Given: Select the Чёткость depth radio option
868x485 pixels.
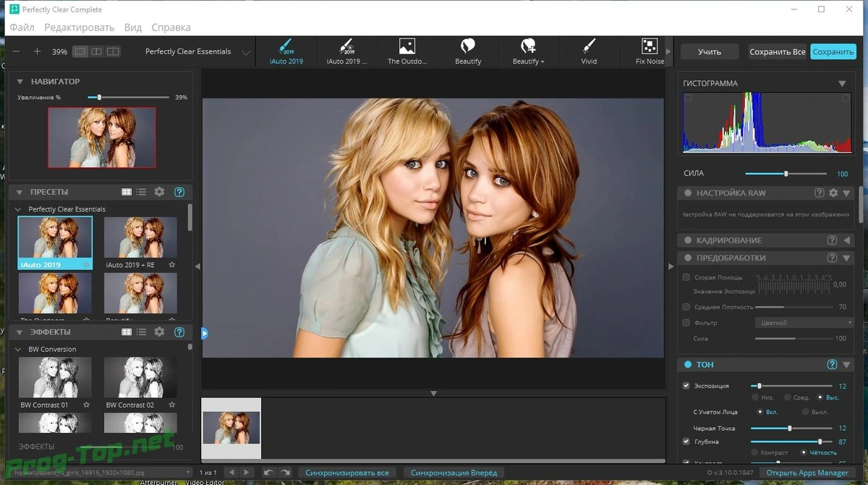Looking at the screenshot, I should click(x=804, y=452).
